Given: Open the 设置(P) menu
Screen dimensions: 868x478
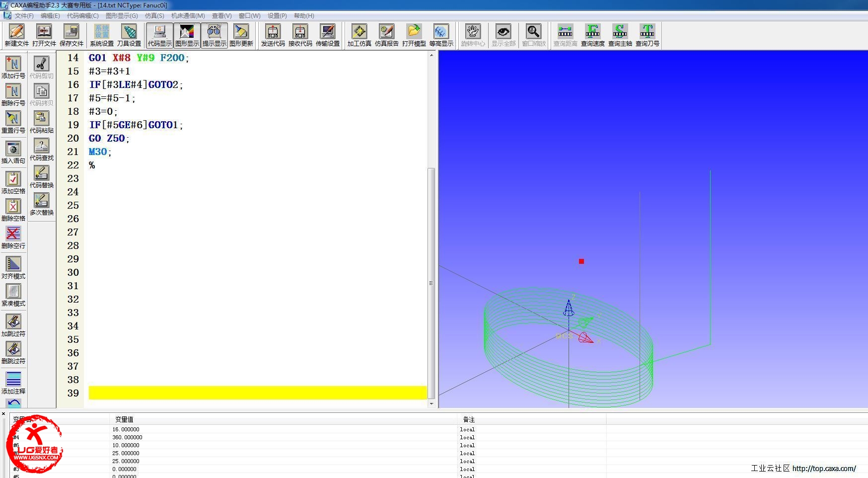Looking at the screenshot, I should (277, 16).
